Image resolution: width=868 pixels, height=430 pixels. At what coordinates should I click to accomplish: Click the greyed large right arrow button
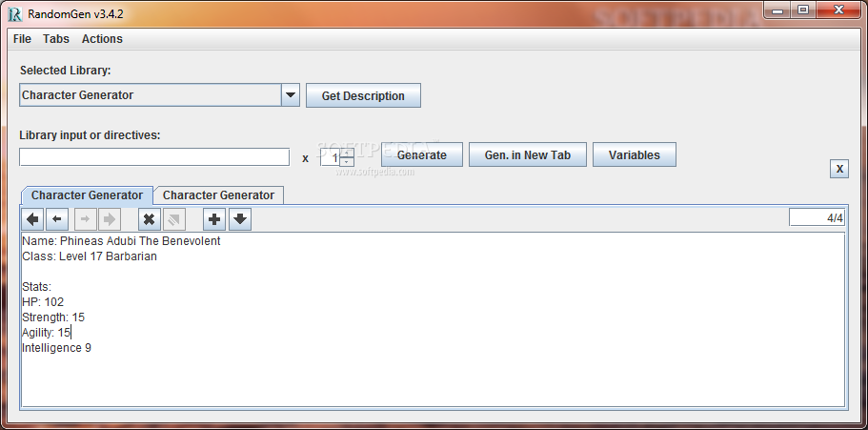[110, 219]
